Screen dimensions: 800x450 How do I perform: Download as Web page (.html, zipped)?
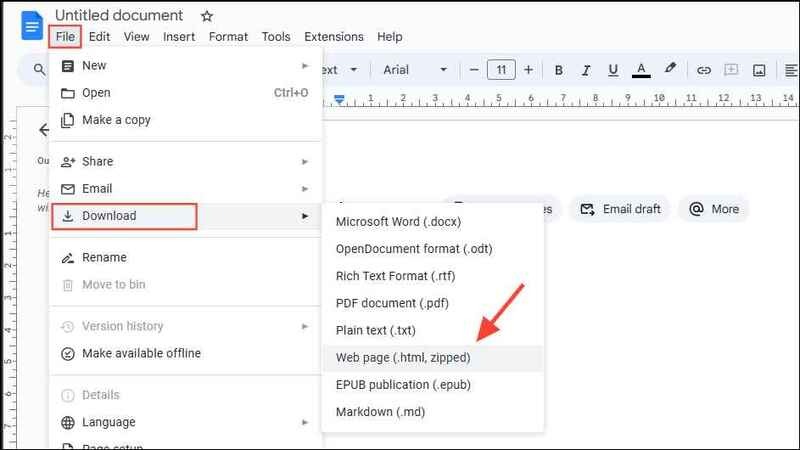coord(433,358)
